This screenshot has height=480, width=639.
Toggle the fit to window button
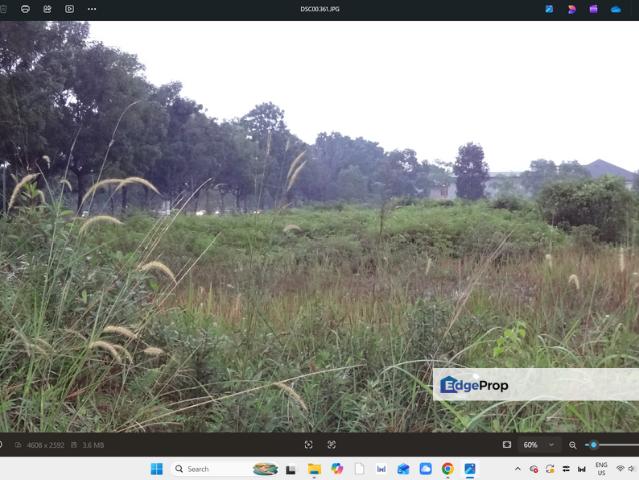click(507, 445)
